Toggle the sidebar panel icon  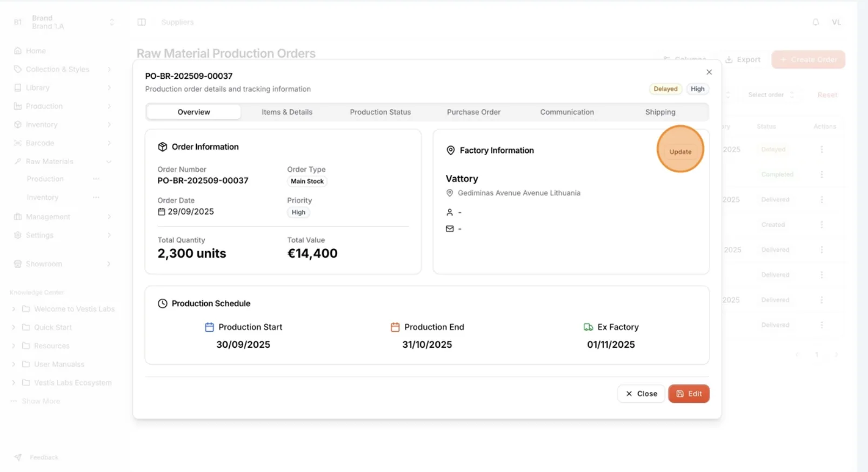142,22
